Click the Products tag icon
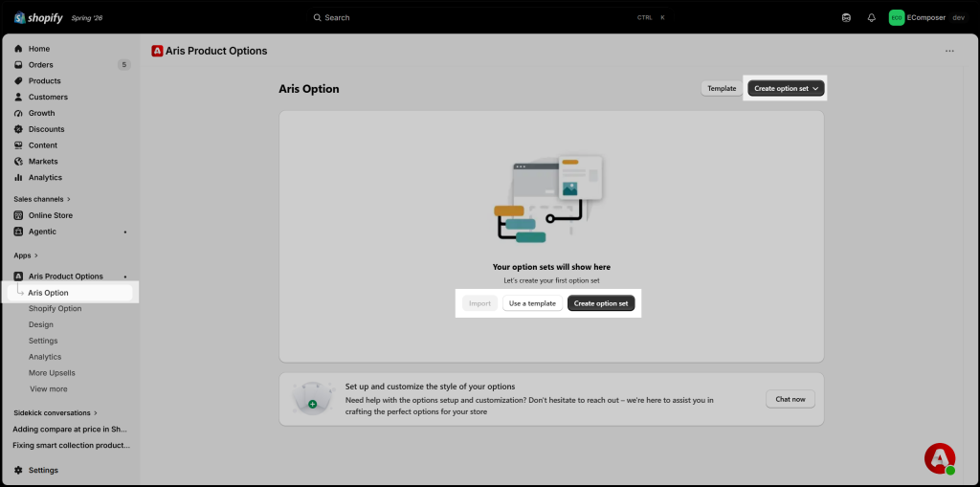This screenshot has width=980, height=487. [19, 80]
